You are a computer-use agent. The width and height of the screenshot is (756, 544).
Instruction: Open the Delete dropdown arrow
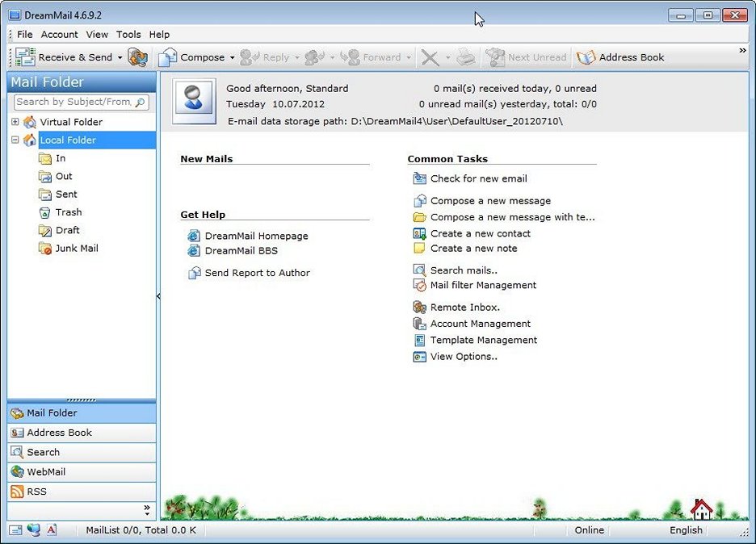448,58
